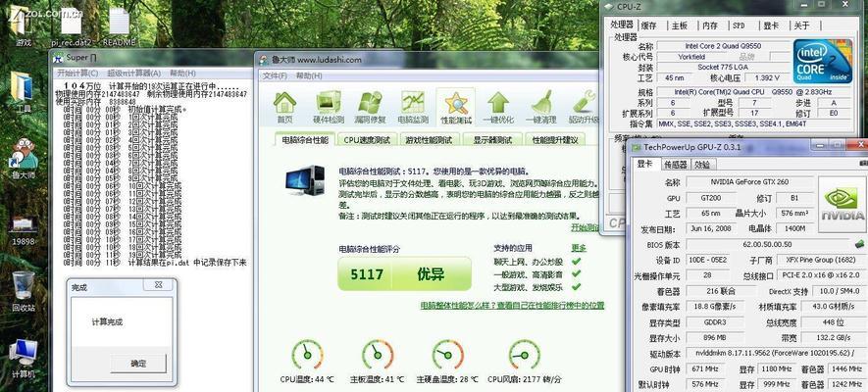Click the computer image in Ludashi performance panel
The width and height of the screenshot is (868, 392).
click(304, 180)
